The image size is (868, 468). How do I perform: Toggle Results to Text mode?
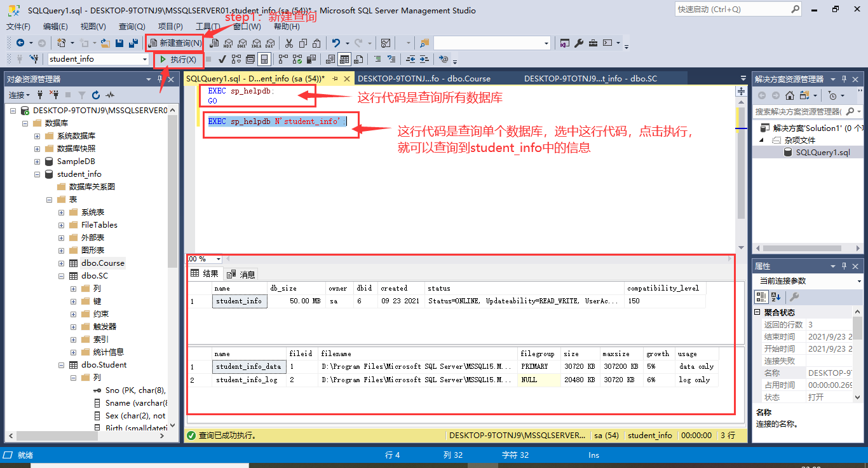click(x=330, y=59)
